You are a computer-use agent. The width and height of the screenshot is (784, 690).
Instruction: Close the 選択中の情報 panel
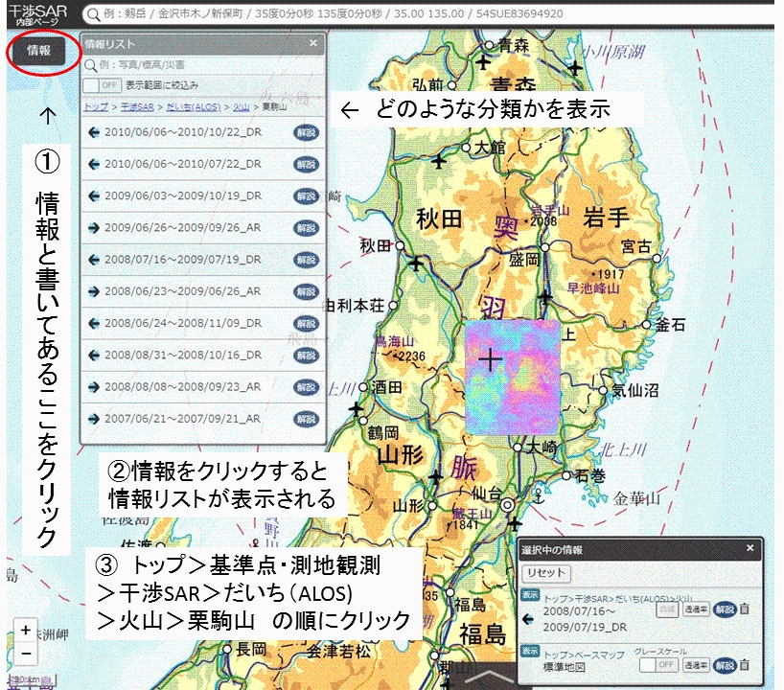tap(750, 548)
